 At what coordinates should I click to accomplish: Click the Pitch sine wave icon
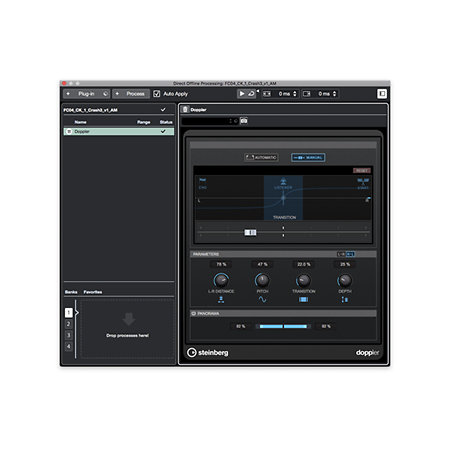(262, 300)
